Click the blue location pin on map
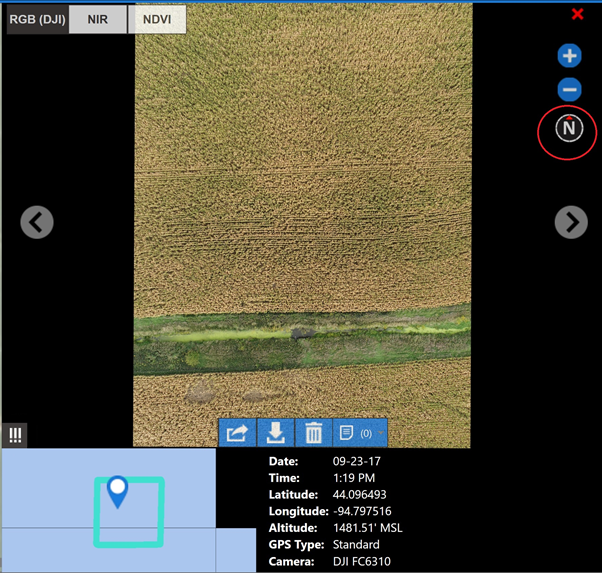Viewport: 602px width, 573px height. (118, 490)
